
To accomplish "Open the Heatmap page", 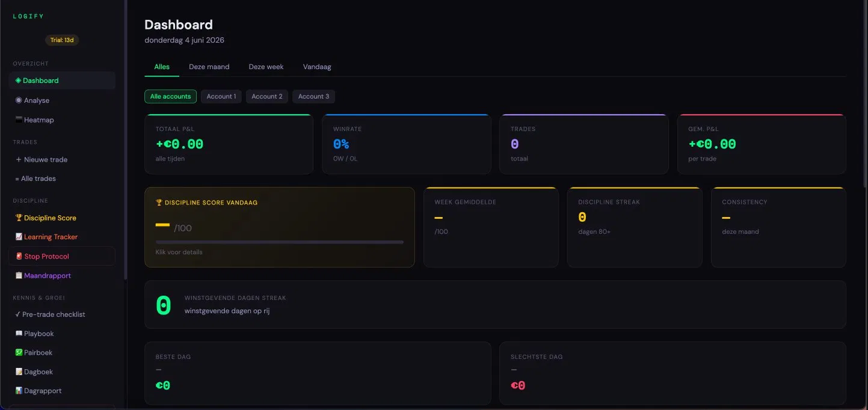I will pyautogui.click(x=62, y=120).
